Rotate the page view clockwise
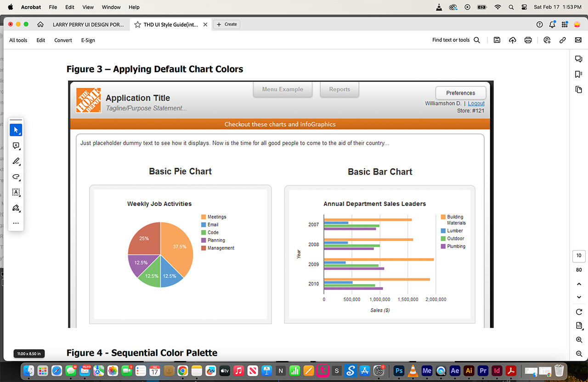The width and height of the screenshot is (588, 382). click(x=579, y=312)
